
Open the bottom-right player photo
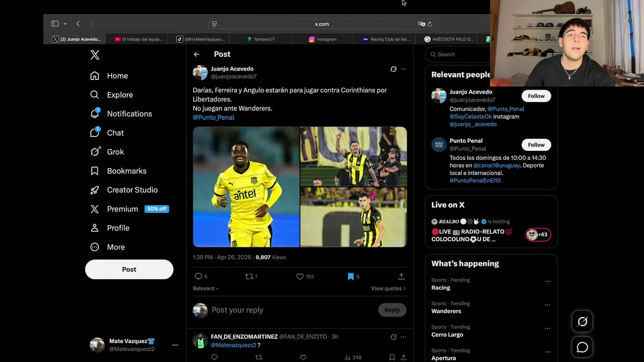pyautogui.click(x=354, y=217)
